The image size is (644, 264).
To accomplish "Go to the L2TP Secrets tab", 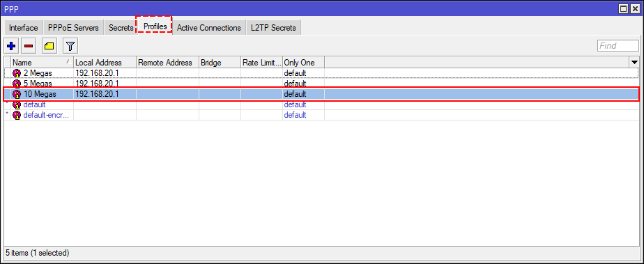I will [273, 28].
